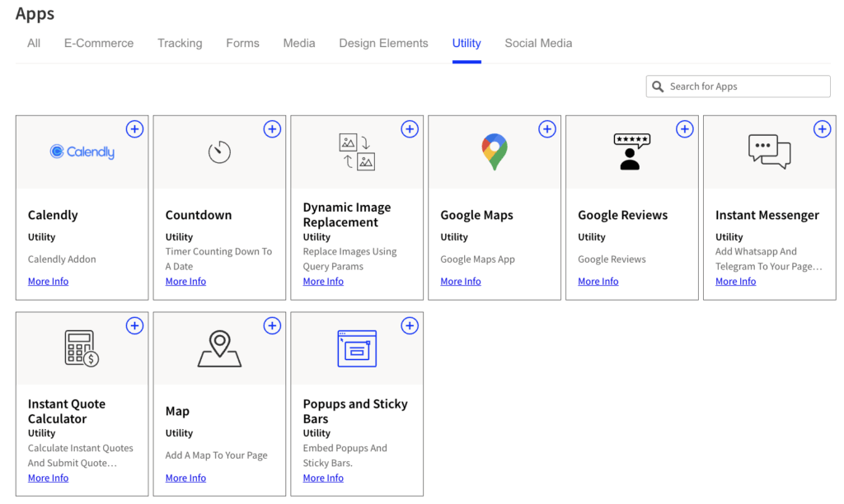Add Popups and Sticky Bars app
844x504 pixels.
point(410,326)
